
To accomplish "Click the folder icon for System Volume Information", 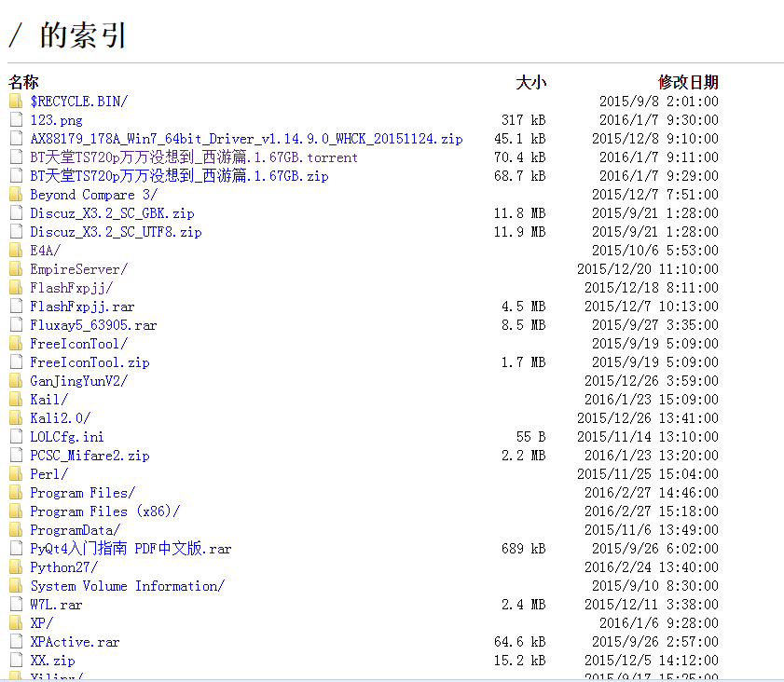I will [16, 585].
